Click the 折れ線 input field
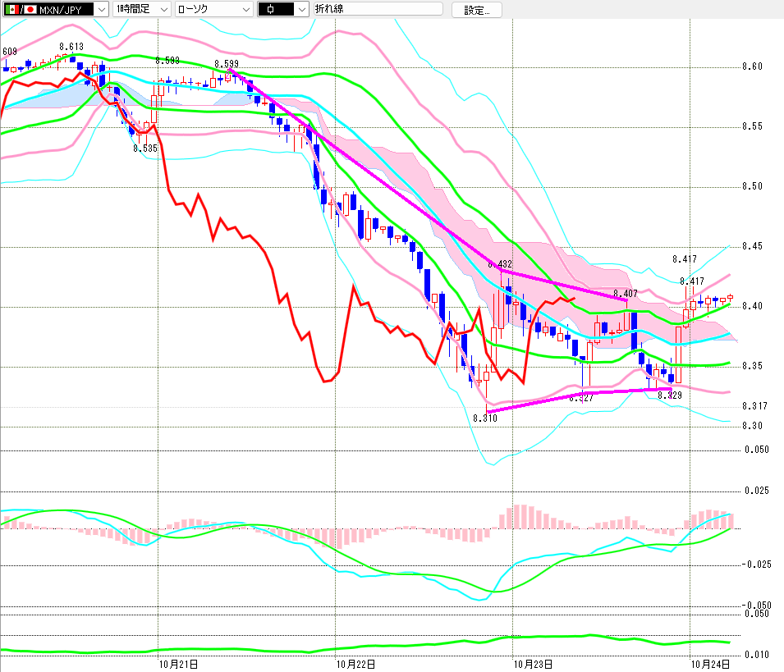Viewport: 784px width, 672px height. pyautogui.click(x=378, y=9)
